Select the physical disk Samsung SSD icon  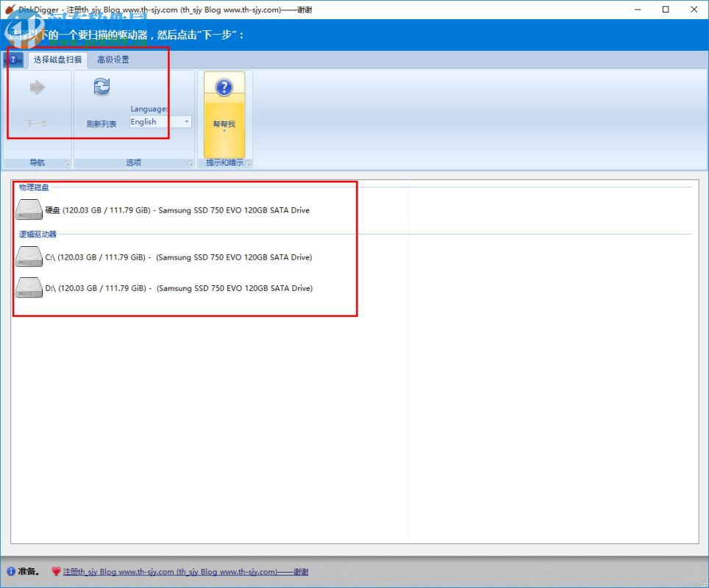click(x=29, y=209)
